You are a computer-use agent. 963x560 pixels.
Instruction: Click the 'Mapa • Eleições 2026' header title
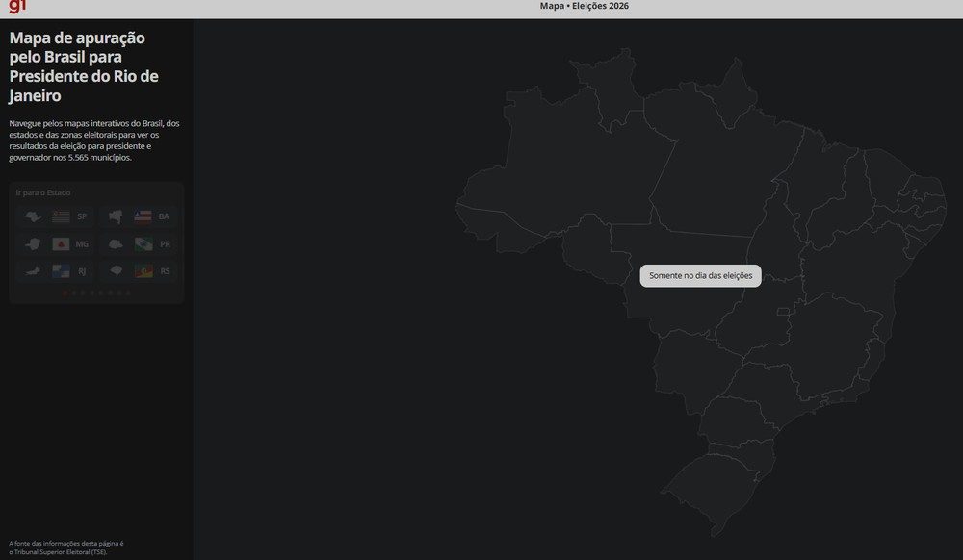tap(585, 6)
